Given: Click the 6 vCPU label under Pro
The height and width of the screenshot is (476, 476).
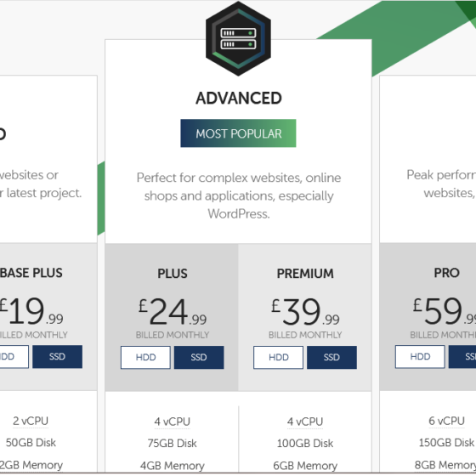Looking at the screenshot, I should click(x=446, y=421).
